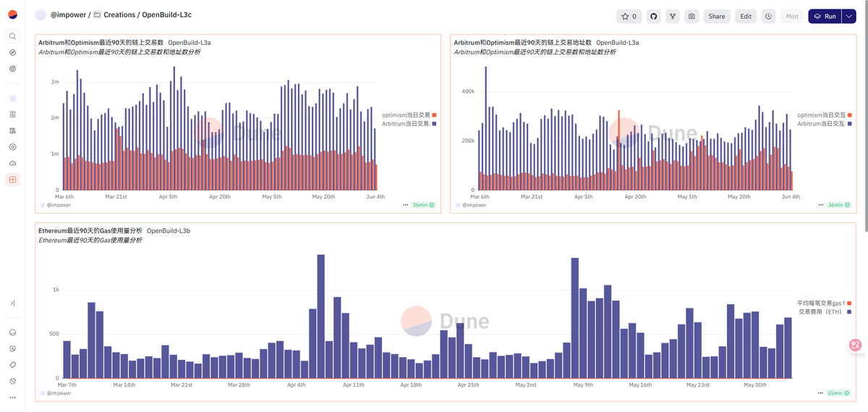868x412 pixels.
Task: Click the tallest bar in the Gas chart near Apr 4th
Action: pyautogui.click(x=320, y=316)
